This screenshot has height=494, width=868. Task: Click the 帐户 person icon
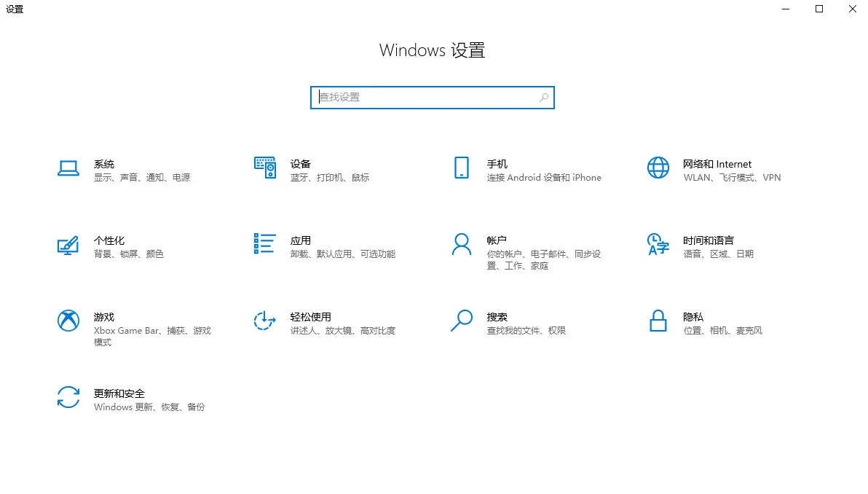(462, 244)
